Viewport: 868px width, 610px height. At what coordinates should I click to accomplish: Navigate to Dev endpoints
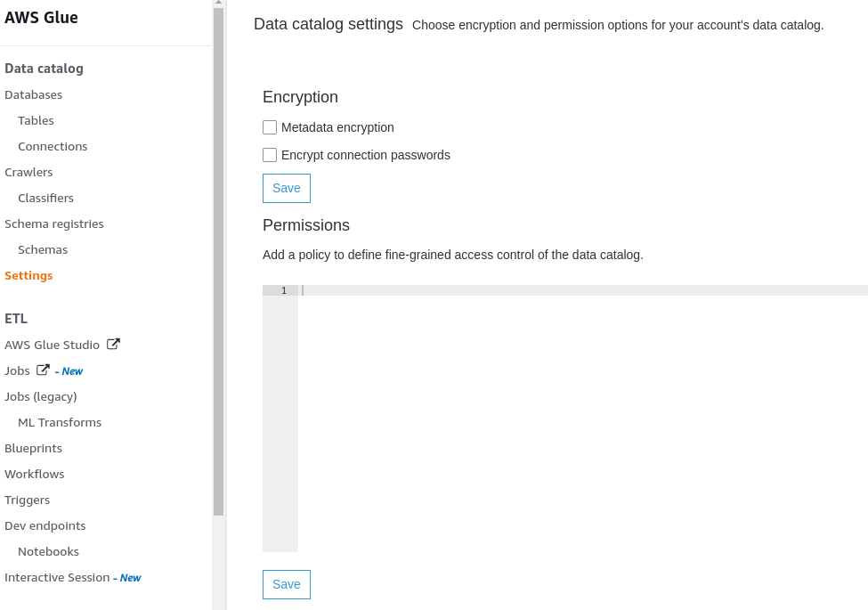coord(45,525)
